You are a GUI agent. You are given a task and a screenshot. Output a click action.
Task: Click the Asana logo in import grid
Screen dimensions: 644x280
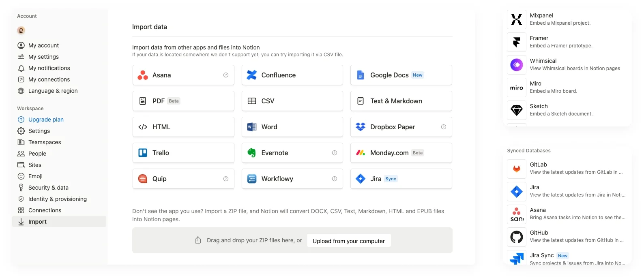coord(143,75)
